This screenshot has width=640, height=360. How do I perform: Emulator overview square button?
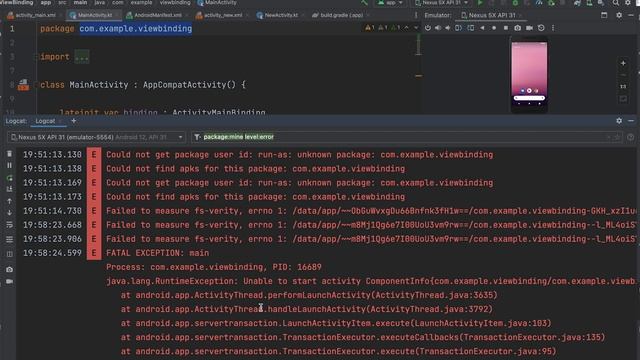tap(506, 28)
